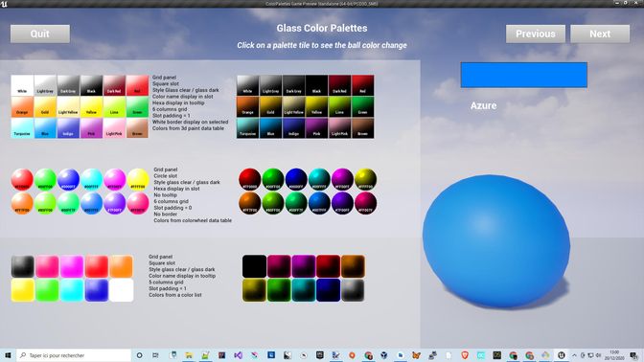
Task: Go back with the Previous button
Action: pyautogui.click(x=535, y=34)
